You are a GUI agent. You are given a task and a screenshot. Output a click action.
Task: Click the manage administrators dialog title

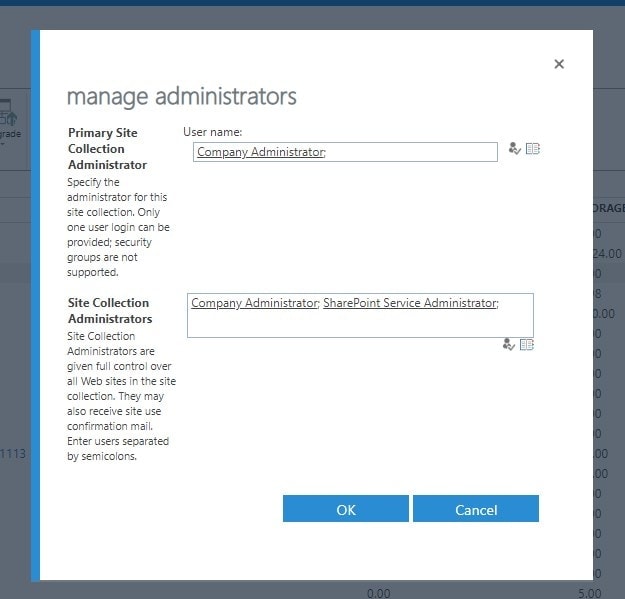point(181,96)
